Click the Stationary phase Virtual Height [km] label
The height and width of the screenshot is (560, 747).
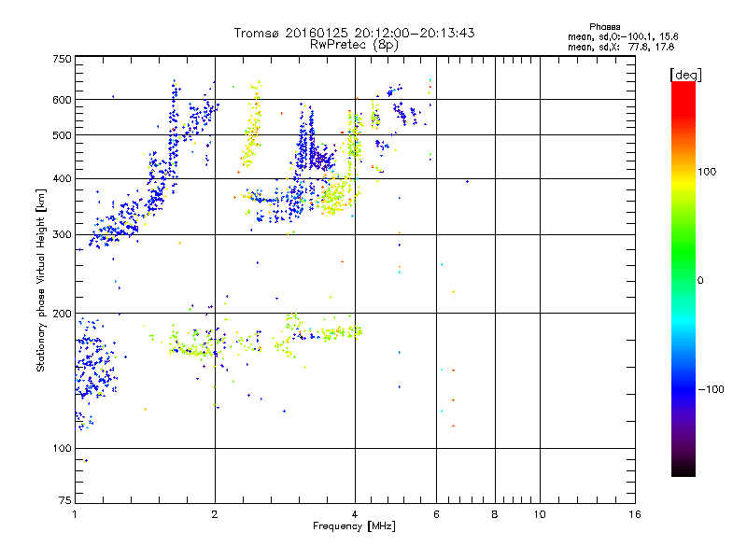point(41,280)
